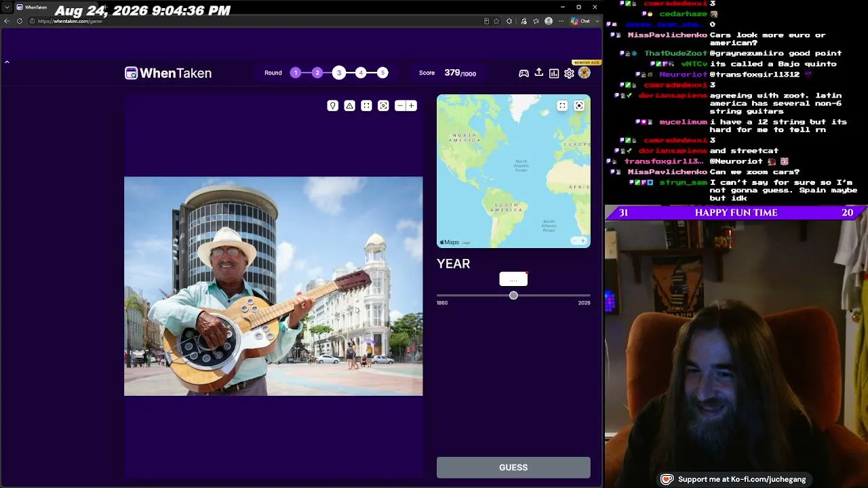868x488 pixels.
Task: Open the Ko-fi.com/juchegang support banner
Action: 734,479
